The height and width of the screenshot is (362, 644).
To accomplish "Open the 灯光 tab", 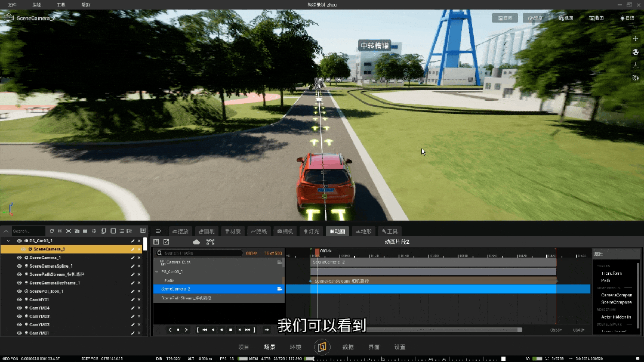I will 312,231.
